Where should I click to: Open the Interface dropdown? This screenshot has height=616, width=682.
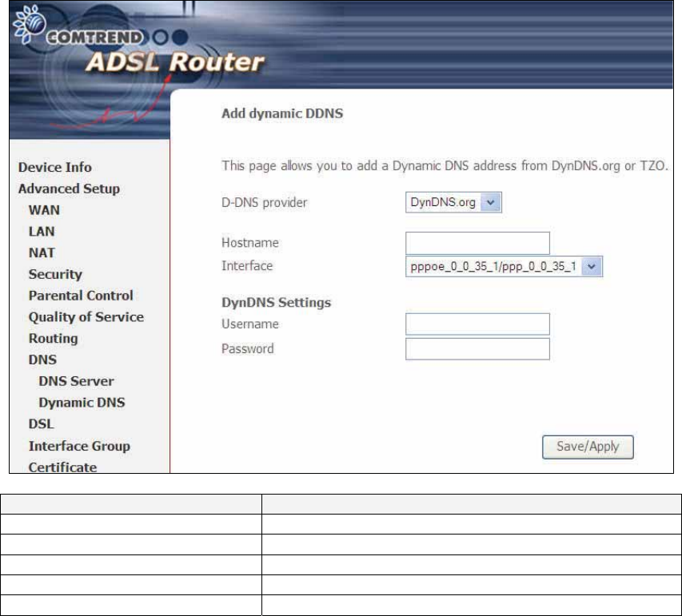(504, 266)
